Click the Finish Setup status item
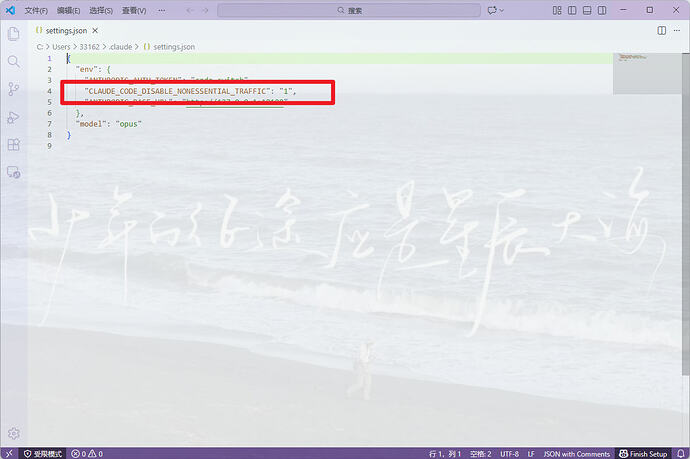Image resolution: width=690 pixels, height=459 pixels. 643,454
